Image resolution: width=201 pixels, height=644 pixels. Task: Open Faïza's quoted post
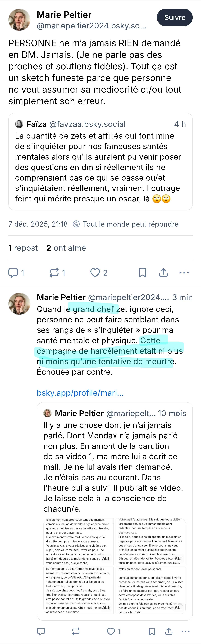tap(100, 162)
